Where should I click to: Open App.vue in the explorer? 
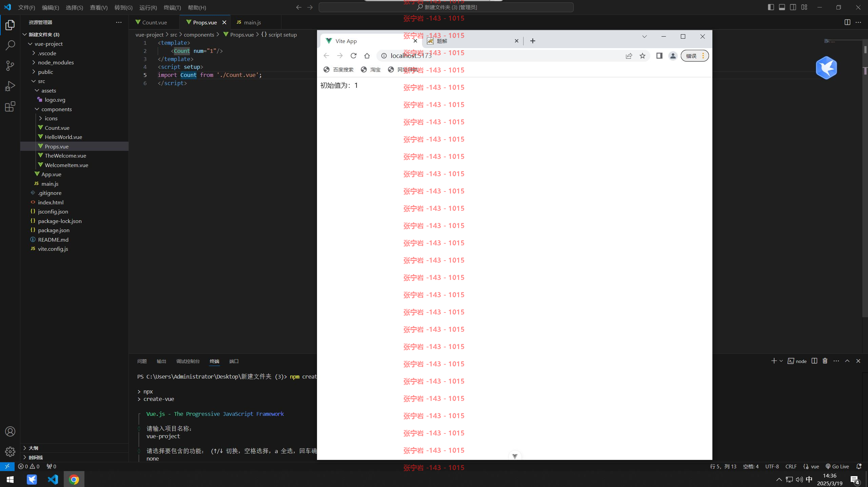click(51, 174)
